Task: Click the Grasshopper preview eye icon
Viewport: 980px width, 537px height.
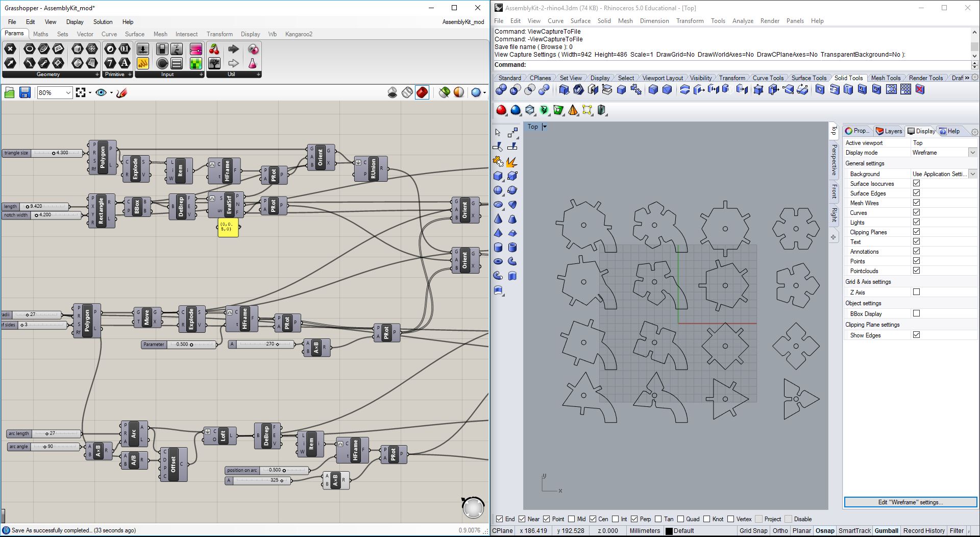Action: point(101,92)
